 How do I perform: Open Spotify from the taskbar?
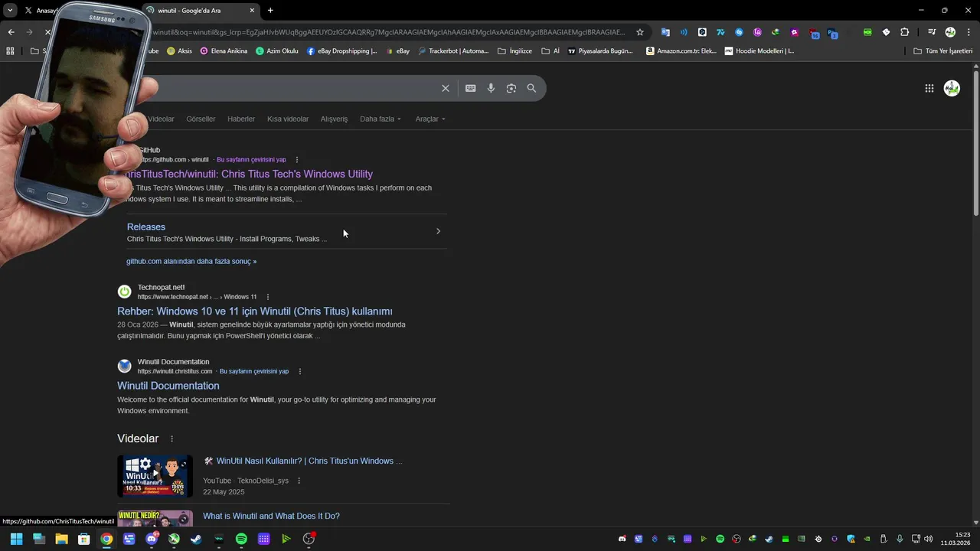[x=241, y=539]
